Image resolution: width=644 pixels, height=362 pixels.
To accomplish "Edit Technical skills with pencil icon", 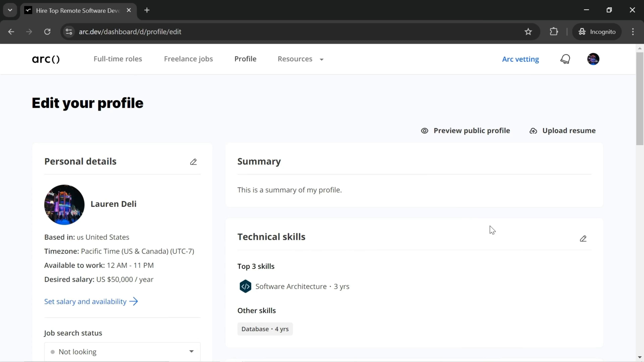I will click(583, 239).
